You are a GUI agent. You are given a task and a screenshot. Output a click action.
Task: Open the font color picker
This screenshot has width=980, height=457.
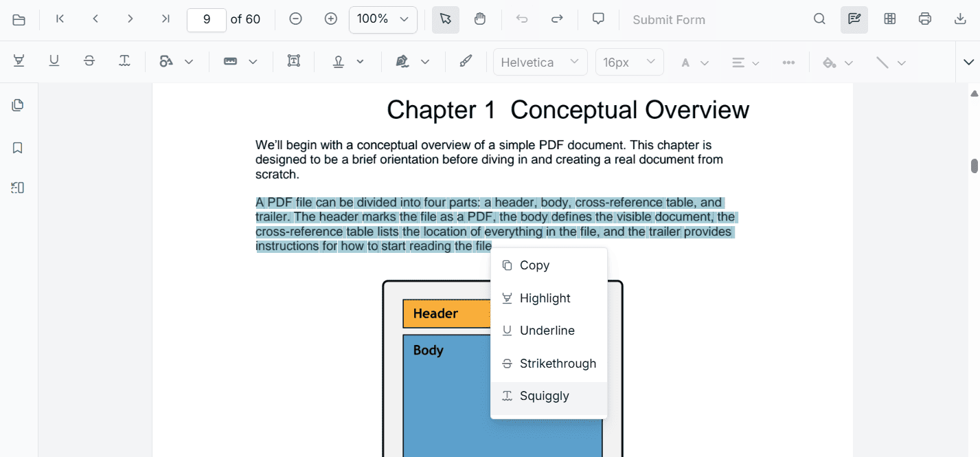pos(694,63)
